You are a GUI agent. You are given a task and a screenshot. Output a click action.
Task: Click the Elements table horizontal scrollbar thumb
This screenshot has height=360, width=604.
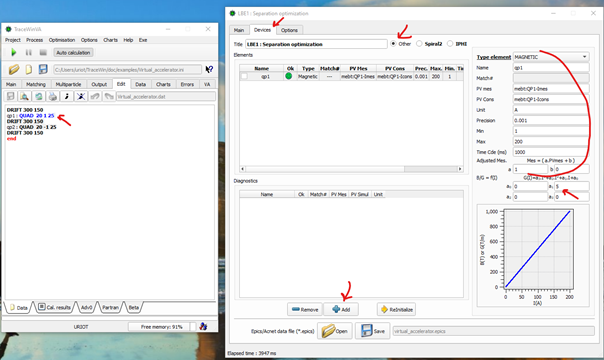(431, 169)
